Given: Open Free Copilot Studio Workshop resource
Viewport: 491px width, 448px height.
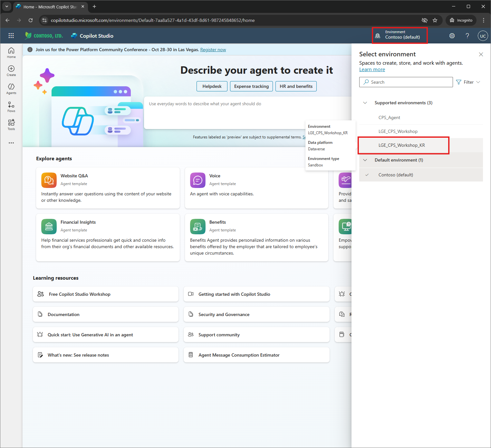Looking at the screenshot, I should point(106,294).
